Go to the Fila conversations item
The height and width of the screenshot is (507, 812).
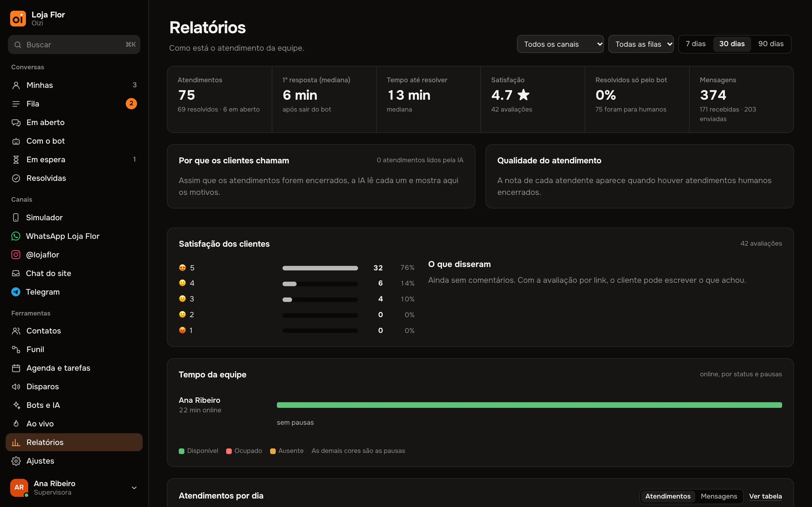[x=74, y=104]
